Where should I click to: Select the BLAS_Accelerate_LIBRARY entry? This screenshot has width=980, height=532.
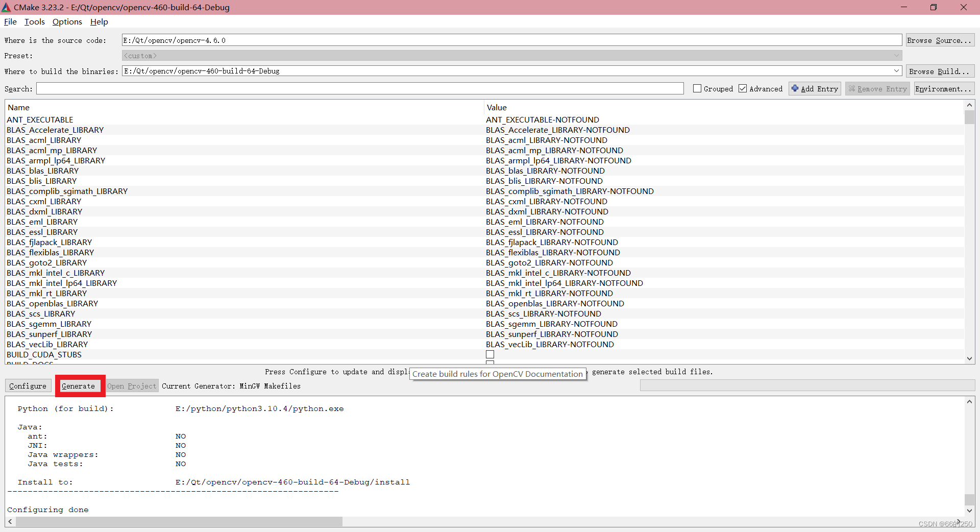click(55, 130)
